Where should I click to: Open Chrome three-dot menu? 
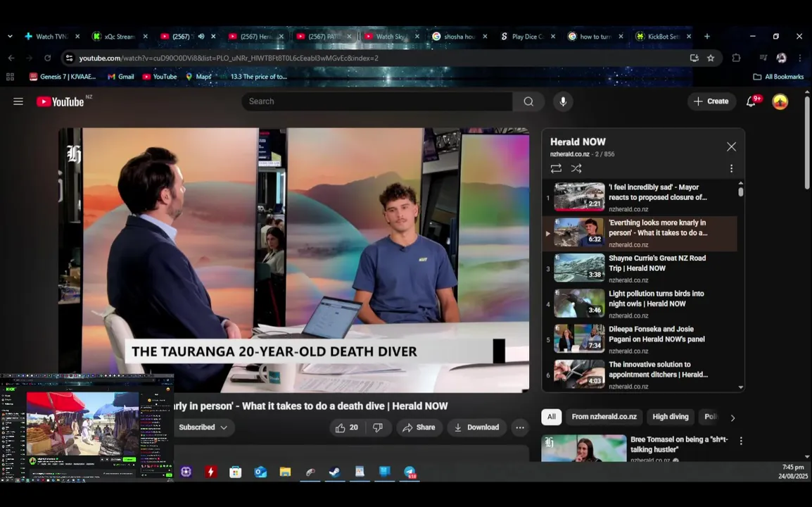(799, 58)
